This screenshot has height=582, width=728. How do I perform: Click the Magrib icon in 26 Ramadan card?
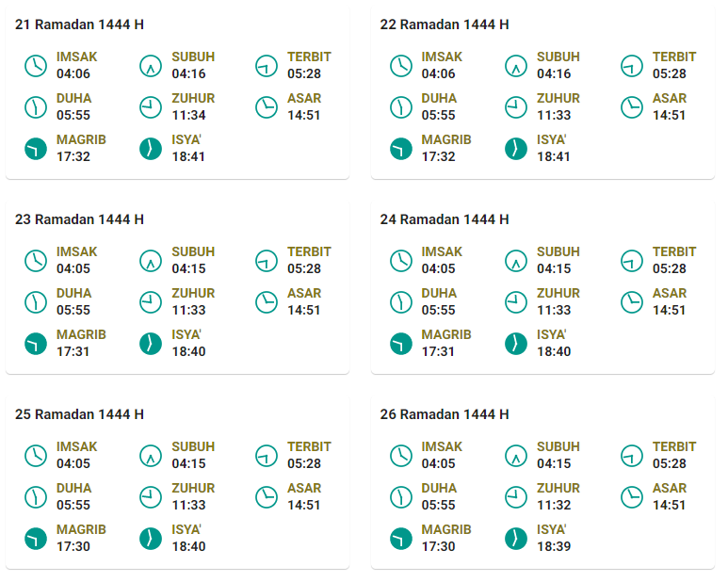pyautogui.click(x=401, y=539)
